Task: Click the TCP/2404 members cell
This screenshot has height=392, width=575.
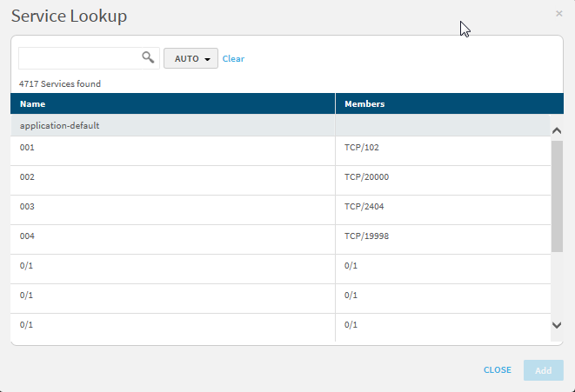Action: [364, 207]
